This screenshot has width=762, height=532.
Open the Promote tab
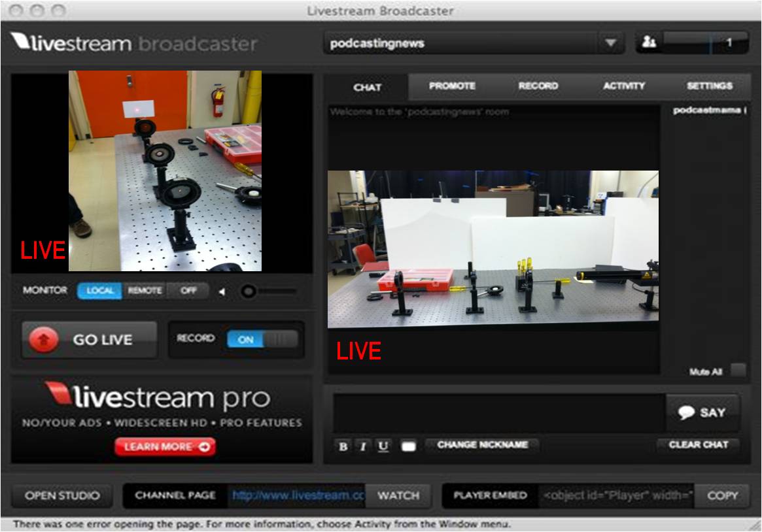coord(452,86)
